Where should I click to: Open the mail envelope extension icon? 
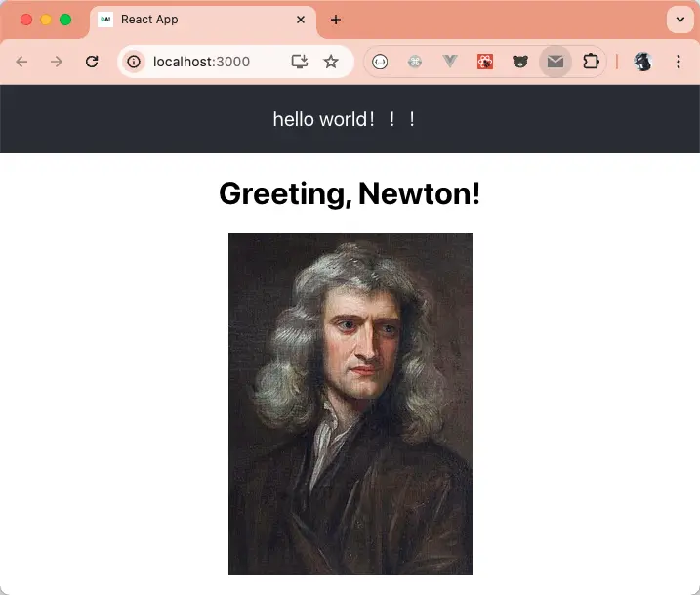click(x=556, y=62)
